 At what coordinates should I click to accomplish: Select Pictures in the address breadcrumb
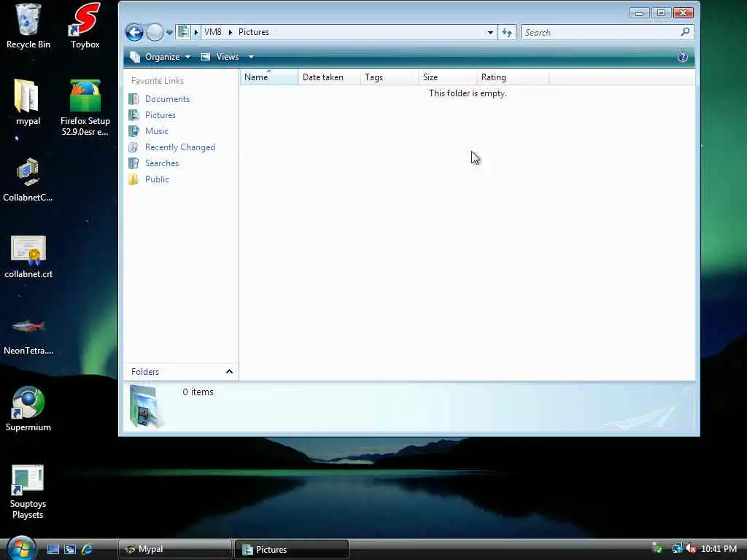[x=254, y=32]
